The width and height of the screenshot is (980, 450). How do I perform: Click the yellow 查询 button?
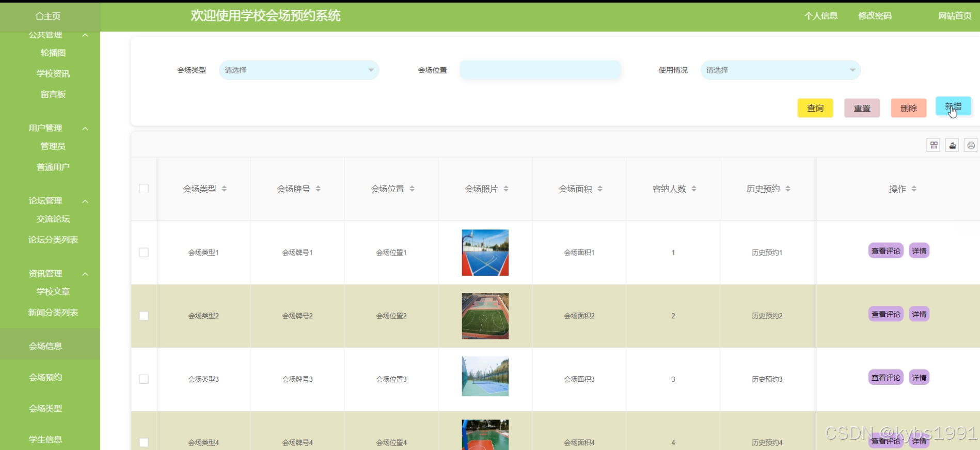815,108
